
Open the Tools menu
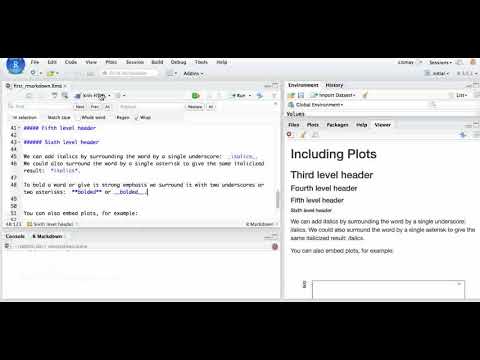click(x=201, y=62)
